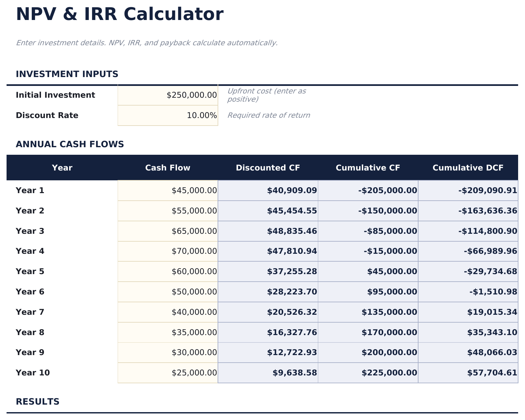Image resolution: width=525 pixels, height=420 pixels.
Task: Click the Year 3 cash flow field
Action: pyautogui.click(x=167, y=231)
